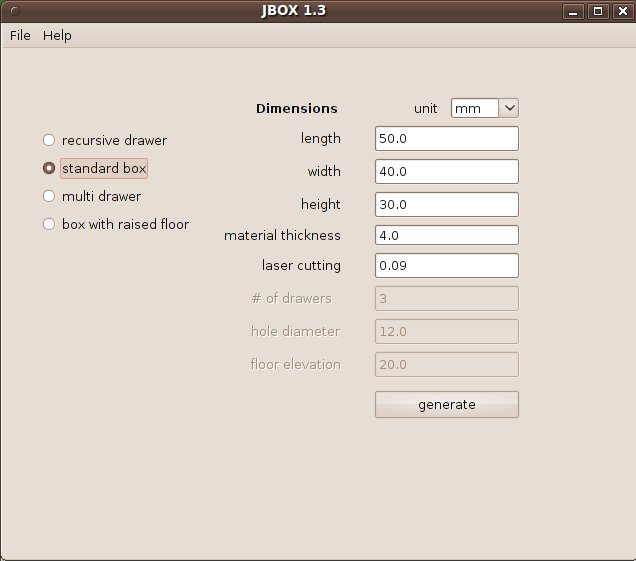
Task: Minimize the JBOX window
Action: [x=573, y=11]
